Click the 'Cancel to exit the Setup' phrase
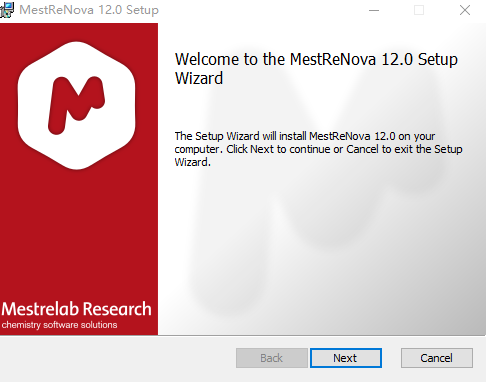The height and width of the screenshot is (382, 486). coord(404,149)
